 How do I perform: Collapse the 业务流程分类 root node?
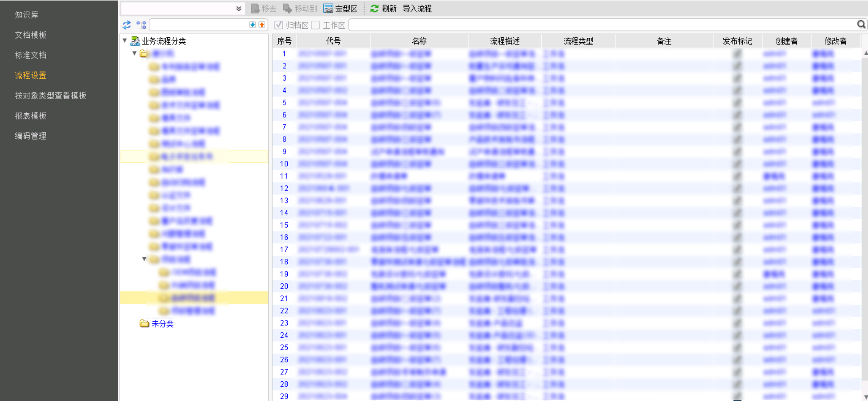[125, 41]
